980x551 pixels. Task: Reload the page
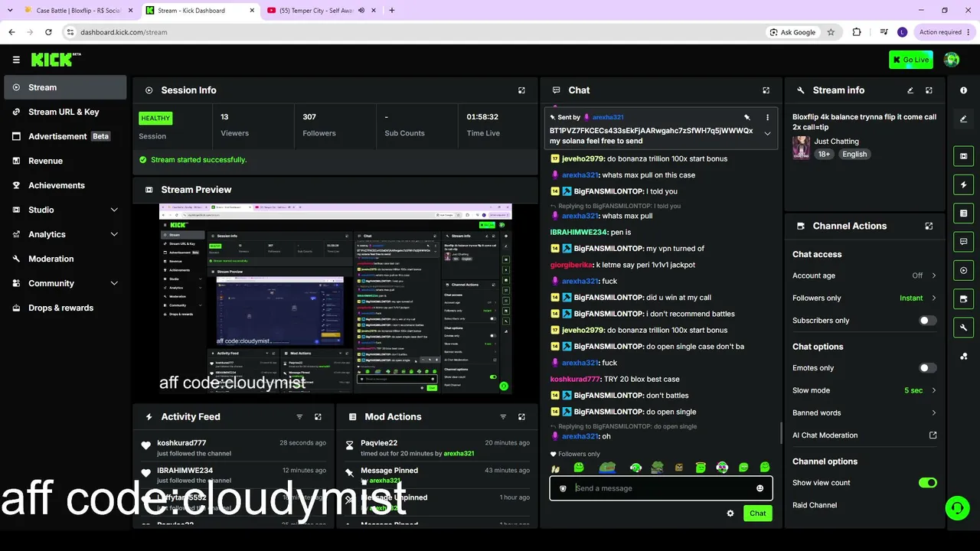48,32
